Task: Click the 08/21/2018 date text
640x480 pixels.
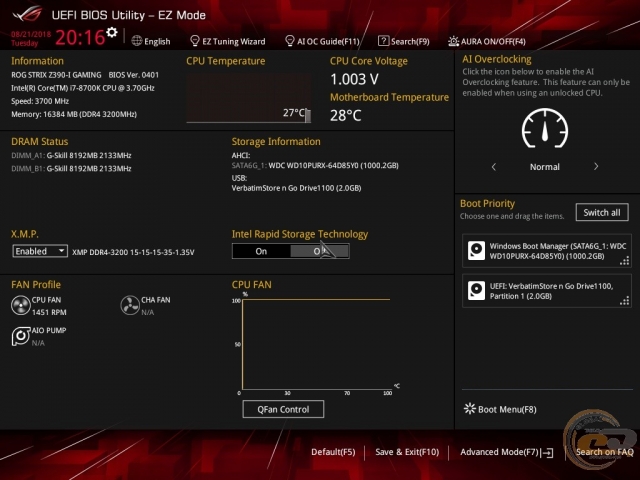Action: pyautogui.click(x=31, y=34)
